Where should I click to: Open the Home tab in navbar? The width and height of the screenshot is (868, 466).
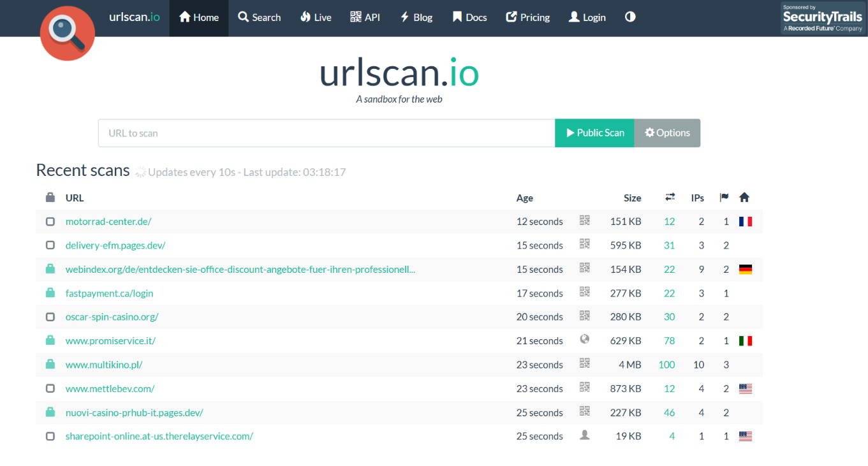pyautogui.click(x=199, y=18)
